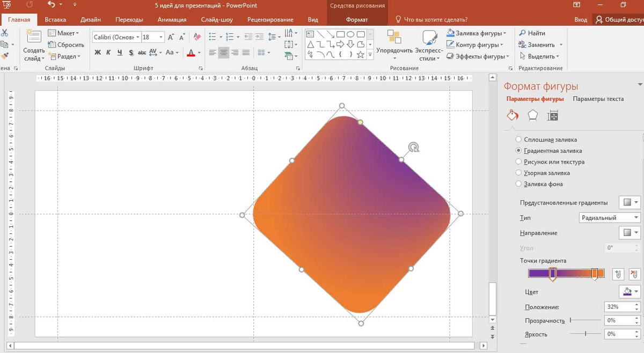Image resolution: width=644 pixels, height=353 pixels.
Task: Select Рисунок или текстура radio option
Action: [518, 161]
